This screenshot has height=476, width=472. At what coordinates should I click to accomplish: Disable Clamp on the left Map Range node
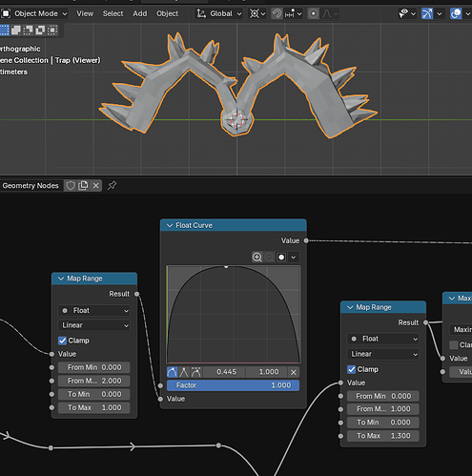pyautogui.click(x=62, y=341)
